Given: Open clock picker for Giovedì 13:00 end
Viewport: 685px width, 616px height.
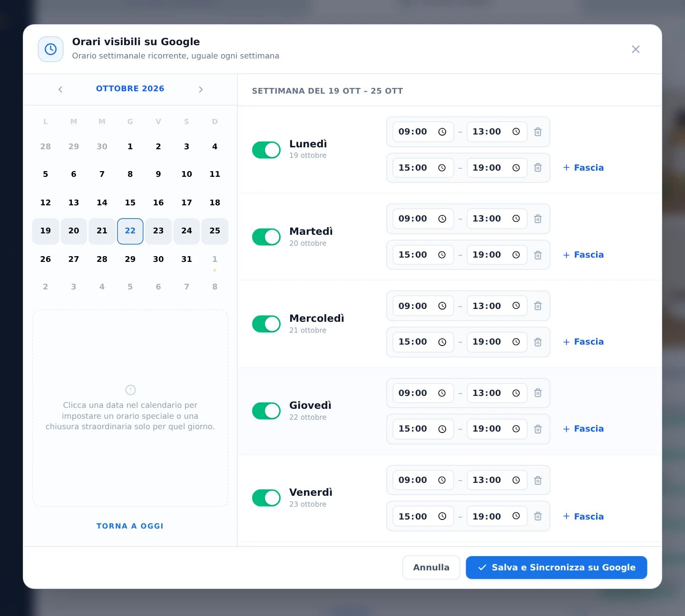Looking at the screenshot, I should [516, 393].
